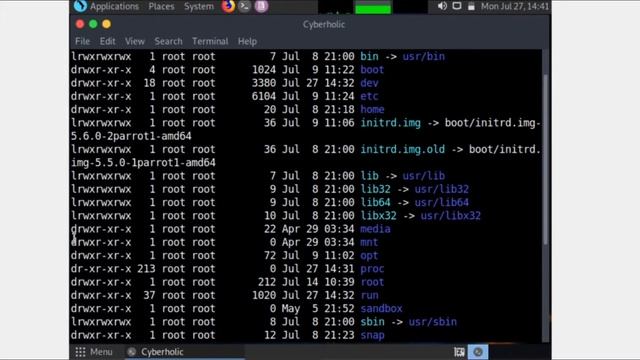
Task: Click the display icon in tray
Action: pyautogui.click(x=457, y=6)
